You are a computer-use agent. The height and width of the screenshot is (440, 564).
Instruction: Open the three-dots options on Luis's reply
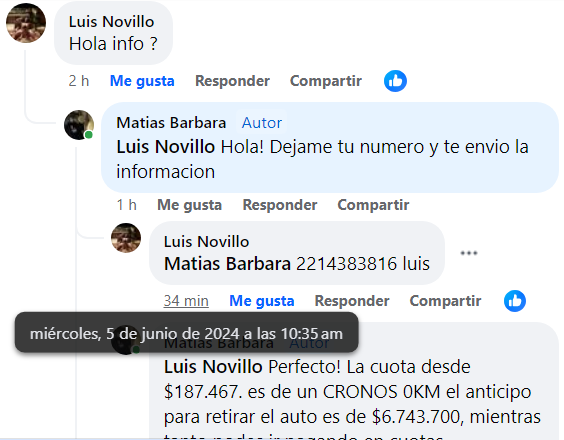[x=469, y=253]
